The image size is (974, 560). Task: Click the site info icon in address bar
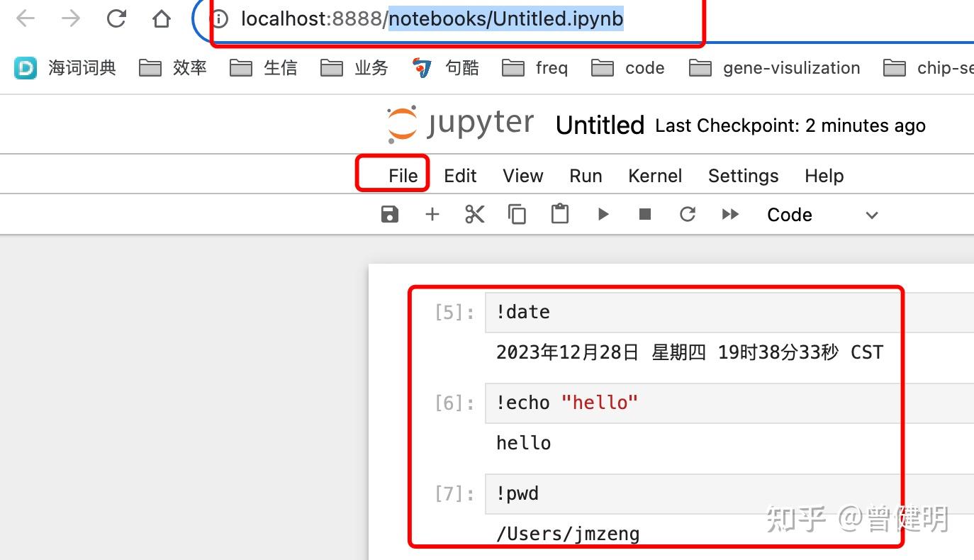click(220, 18)
